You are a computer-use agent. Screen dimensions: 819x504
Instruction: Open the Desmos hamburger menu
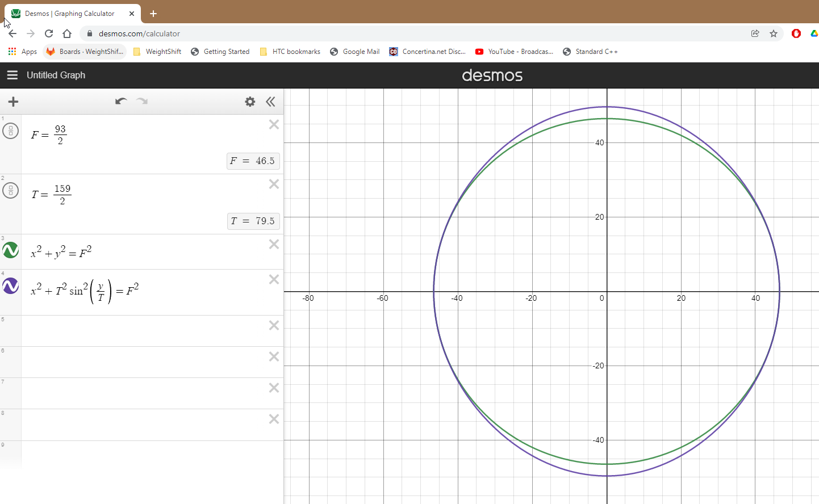click(x=12, y=75)
